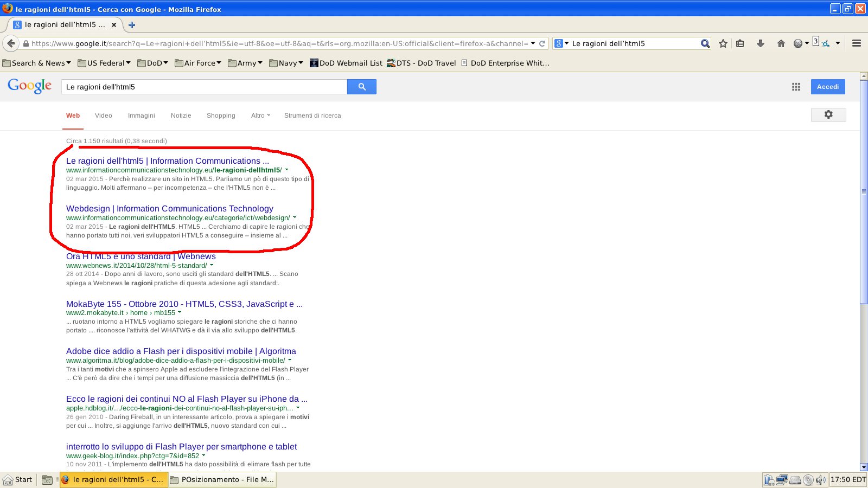The height and width of the screenshot is (488, 868).
Task: Open the downloads arrow icon
Action: click(761, 43)
